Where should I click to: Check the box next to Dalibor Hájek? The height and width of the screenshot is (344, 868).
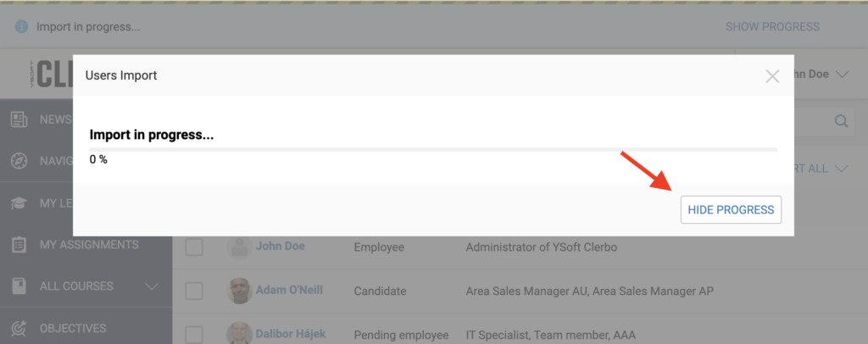pyautogui.click(x=194, y=334)
